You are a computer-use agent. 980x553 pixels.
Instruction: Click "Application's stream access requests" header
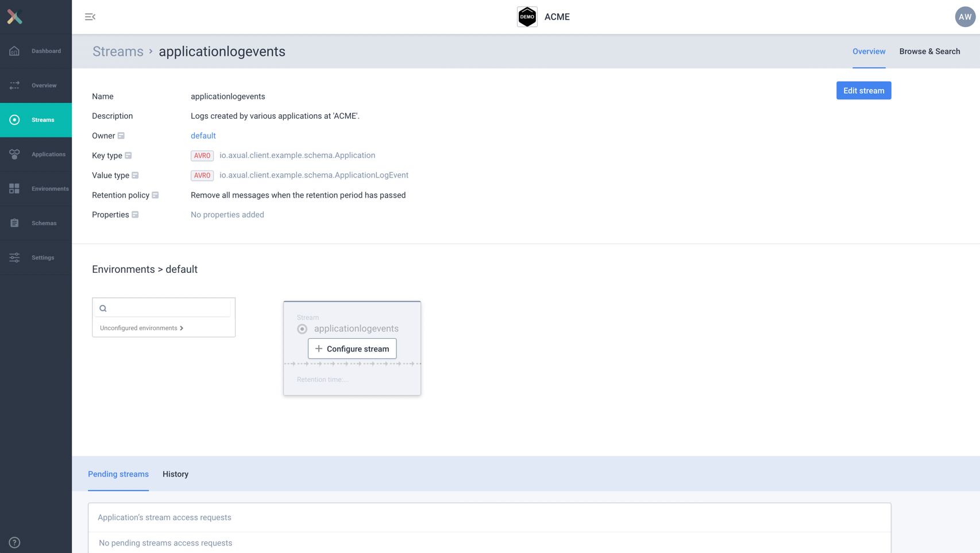pos(164,517)
